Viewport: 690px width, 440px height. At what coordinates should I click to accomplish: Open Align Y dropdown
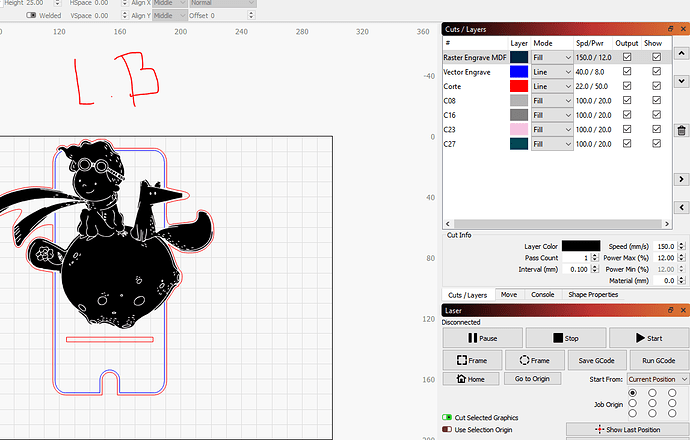tap(170, 15)
